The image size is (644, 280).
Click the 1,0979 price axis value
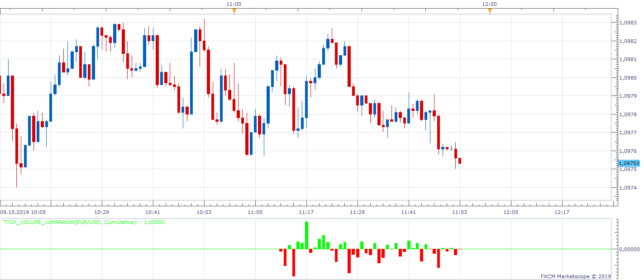tap(629, 96)
